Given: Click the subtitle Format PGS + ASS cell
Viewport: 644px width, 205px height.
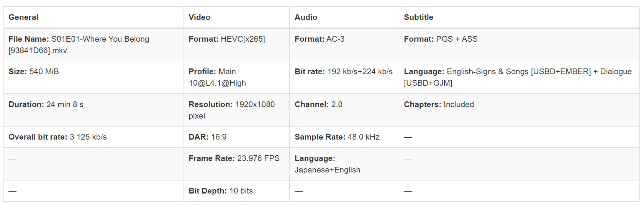Looking at the screenshot, I should pyautogui.click(x=519, y=45).
